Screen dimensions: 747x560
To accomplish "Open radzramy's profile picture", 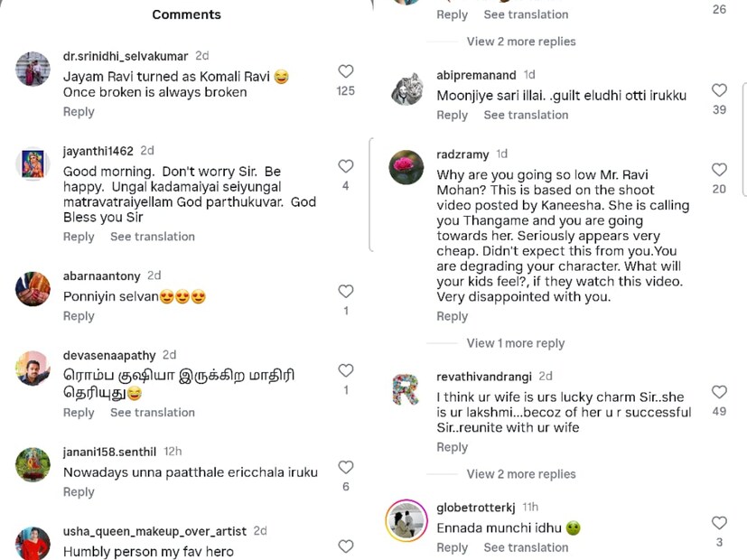I will [406, 167].
